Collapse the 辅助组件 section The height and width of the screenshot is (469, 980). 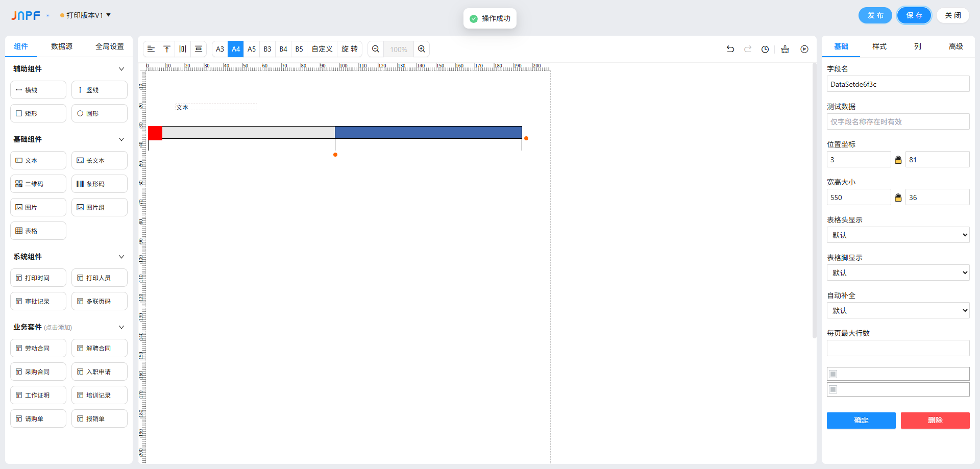121,69
